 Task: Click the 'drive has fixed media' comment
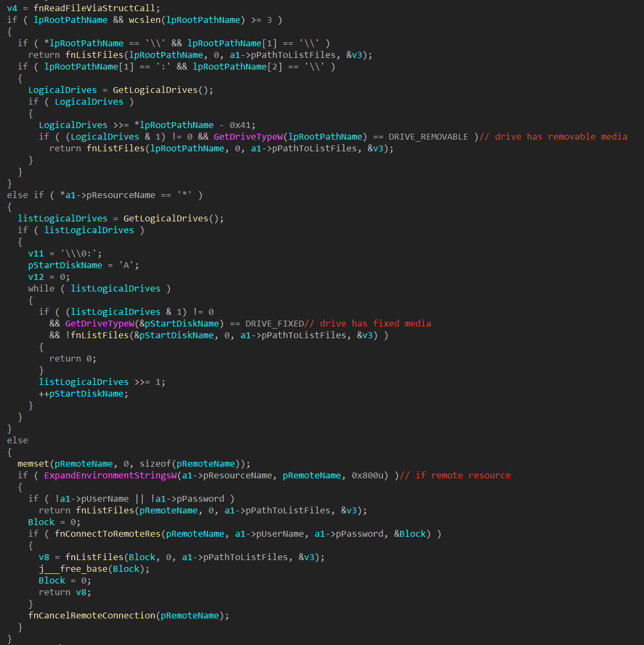(x=368, y=323)
